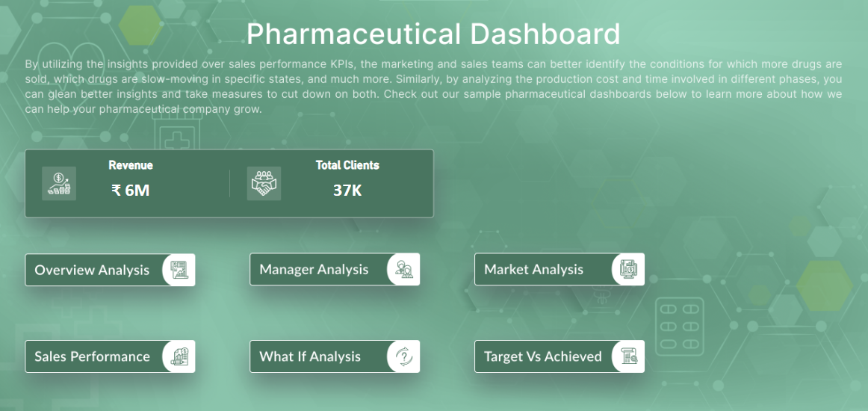
Task: Select the ₹ 6M revenue value
Action: point(131,191)
